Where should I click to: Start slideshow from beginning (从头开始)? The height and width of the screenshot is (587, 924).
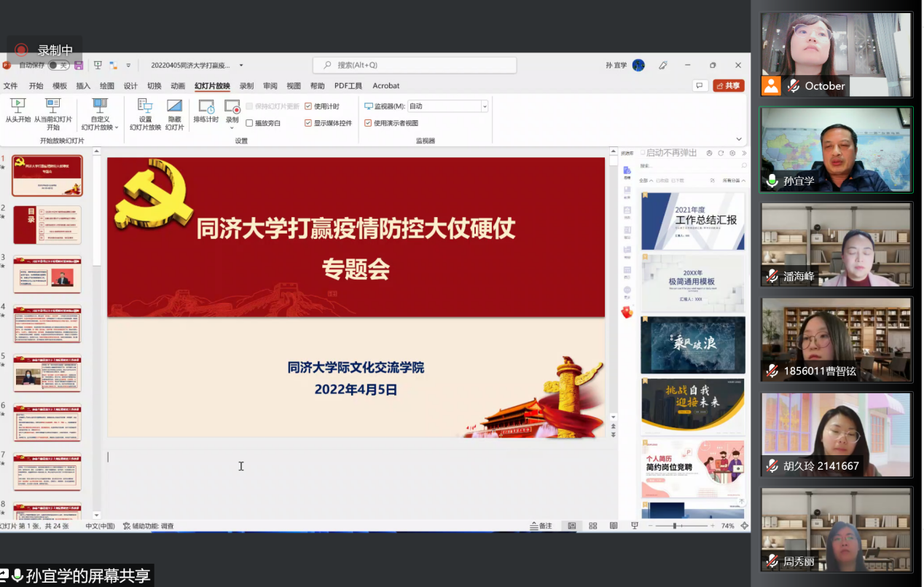pyautogui.click(x=18, y=111)
